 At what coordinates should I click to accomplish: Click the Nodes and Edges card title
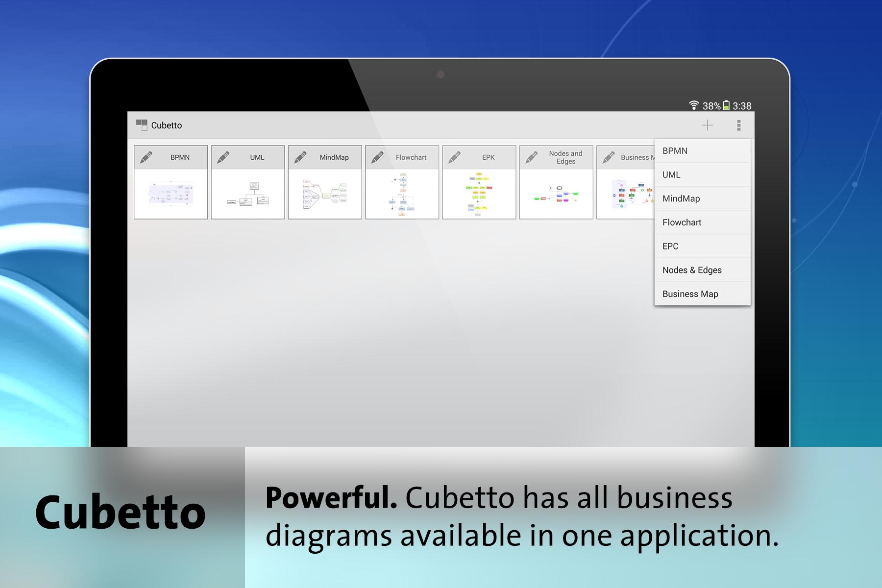[566, 157]
